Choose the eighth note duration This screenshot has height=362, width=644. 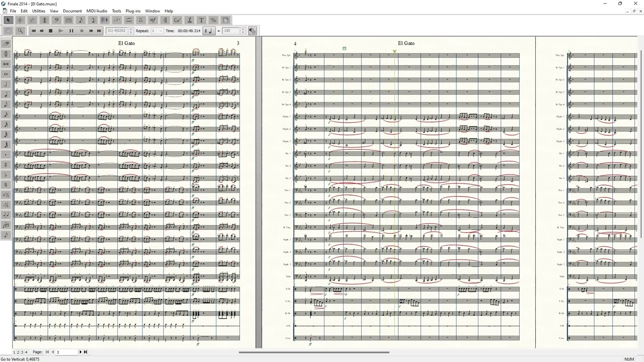tap(6, 104)
